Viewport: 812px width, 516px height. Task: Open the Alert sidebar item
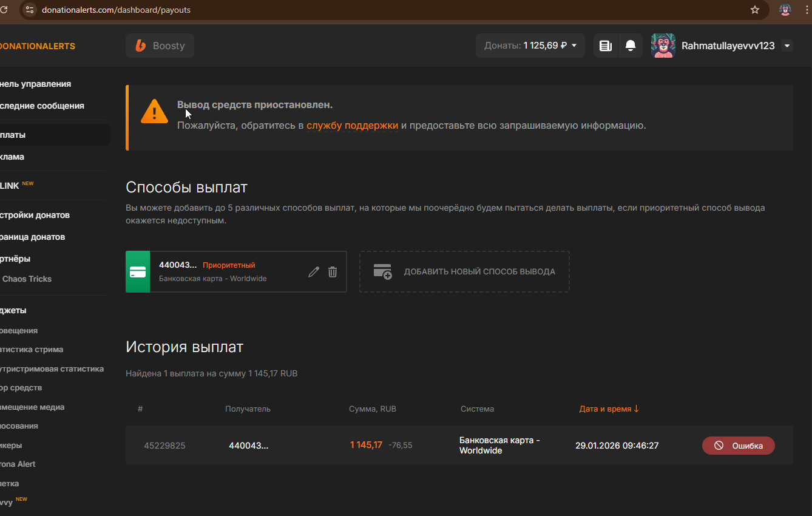click(x=18, y=464)
